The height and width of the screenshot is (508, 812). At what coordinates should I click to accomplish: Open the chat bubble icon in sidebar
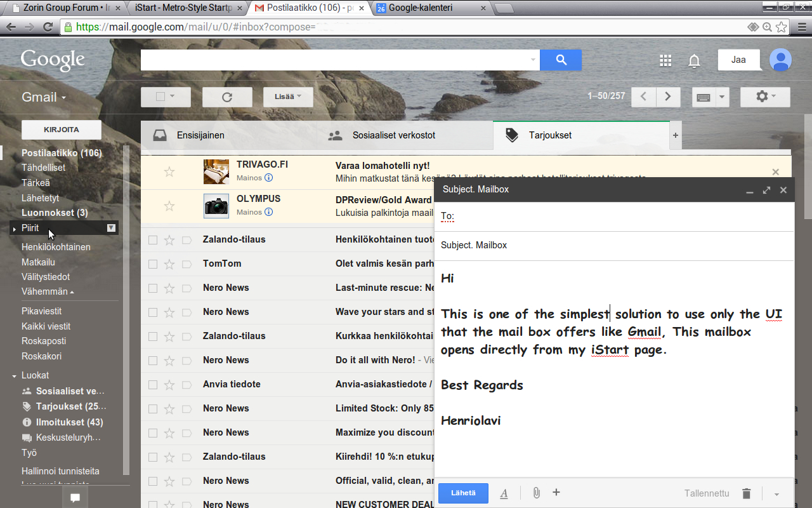75,498
